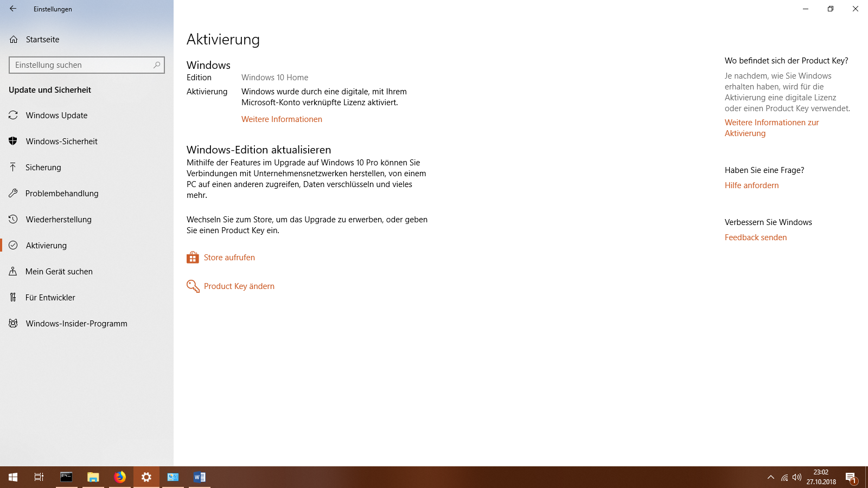This screenshot has height=488, width=868.
Task: Open Task View in taskbar
Action: pos(39,477)
